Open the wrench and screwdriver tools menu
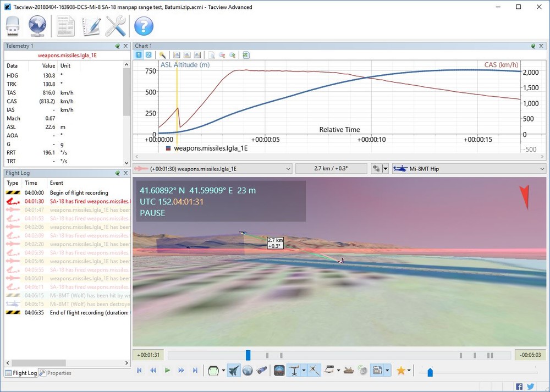The image size is (550, 392). 116,26
